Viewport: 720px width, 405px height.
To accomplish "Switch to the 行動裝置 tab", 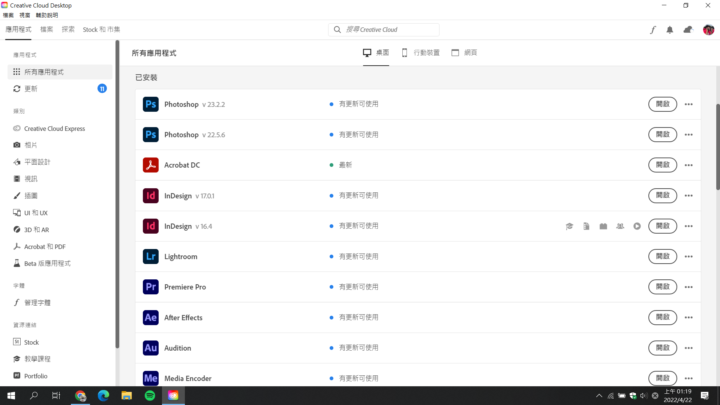I will click(x=420, y=51).
